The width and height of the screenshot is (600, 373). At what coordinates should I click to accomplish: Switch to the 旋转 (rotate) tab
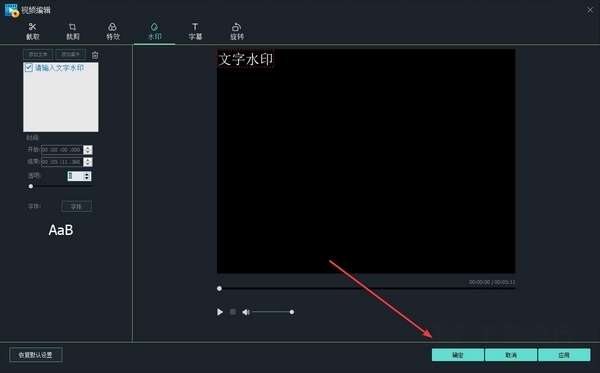[237, 32]
